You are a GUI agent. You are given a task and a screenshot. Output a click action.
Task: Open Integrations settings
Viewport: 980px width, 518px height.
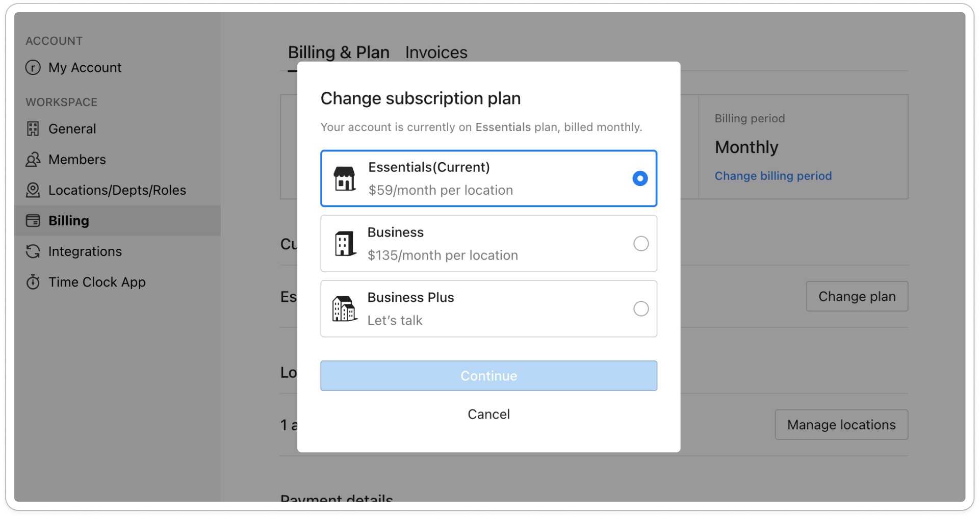85,251
